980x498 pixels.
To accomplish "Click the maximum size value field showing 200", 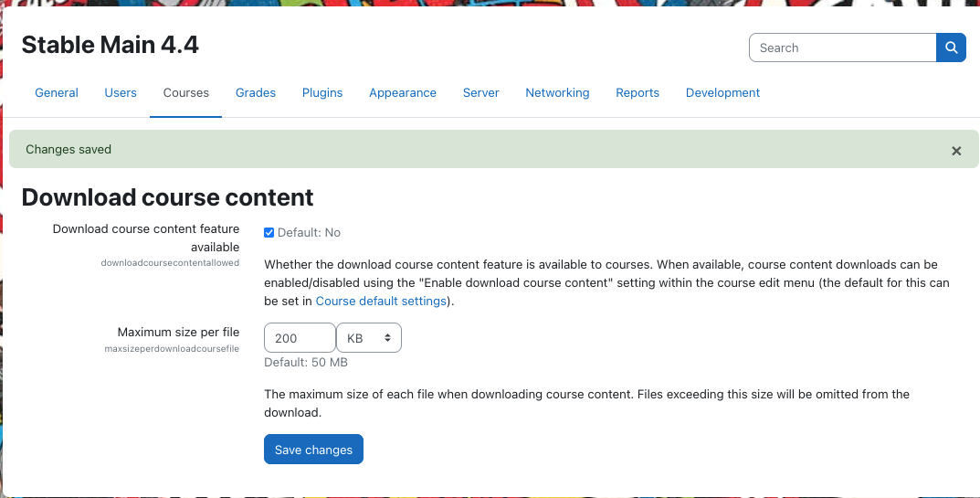I will (x=300, y=338).
